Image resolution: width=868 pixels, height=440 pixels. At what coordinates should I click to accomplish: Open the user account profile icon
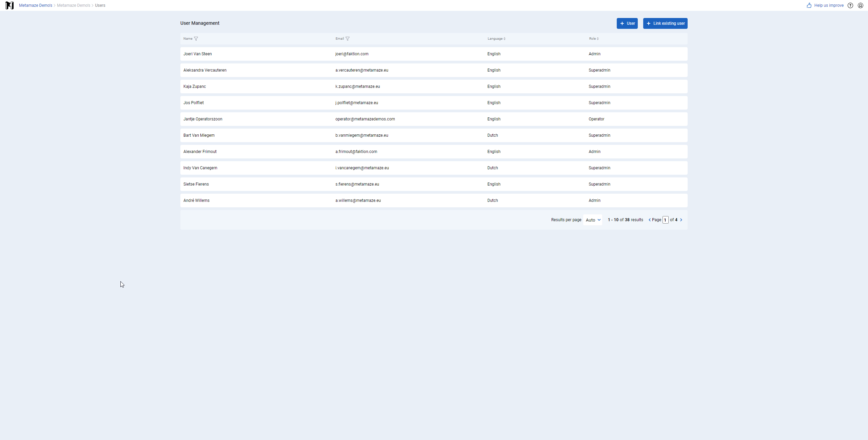tap(861, 5)
